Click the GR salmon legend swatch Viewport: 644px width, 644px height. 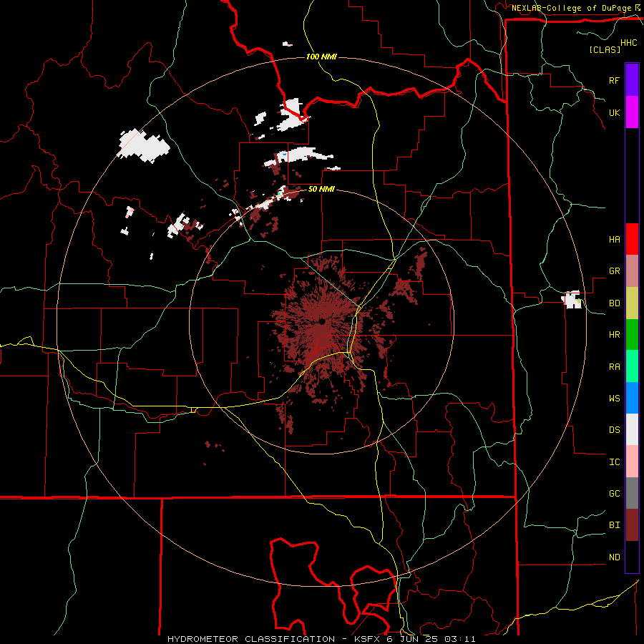pyautogui.click(x=632, y=271)
